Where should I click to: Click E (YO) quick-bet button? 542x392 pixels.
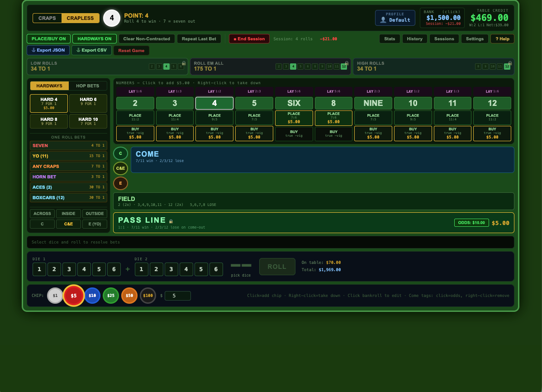point(95,224)
